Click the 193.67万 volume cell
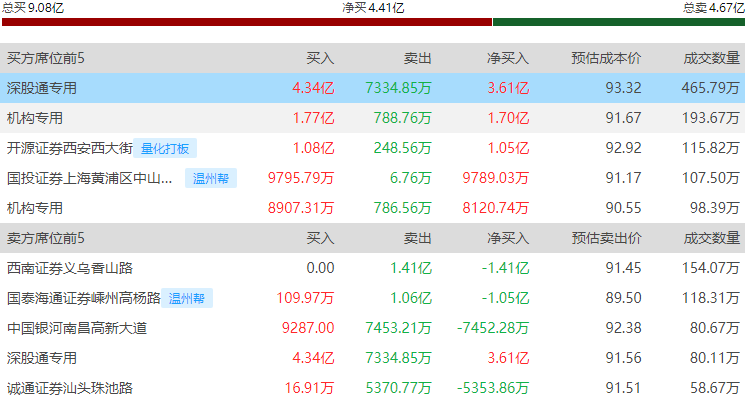Viewport: 745px width, 398px height. pyautogui.click(x=711, y=118)
